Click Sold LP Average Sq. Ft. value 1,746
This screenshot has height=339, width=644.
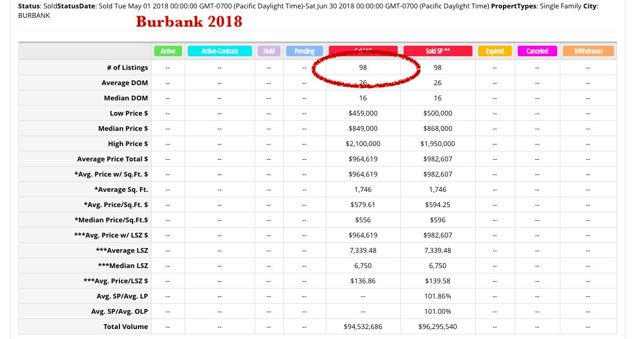363,189
